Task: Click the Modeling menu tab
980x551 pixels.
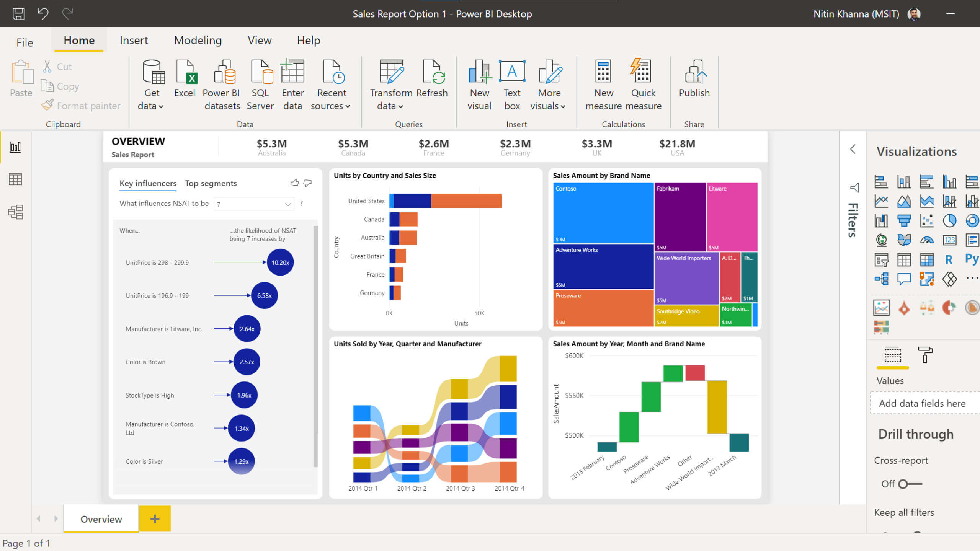Action: [198, 40]
